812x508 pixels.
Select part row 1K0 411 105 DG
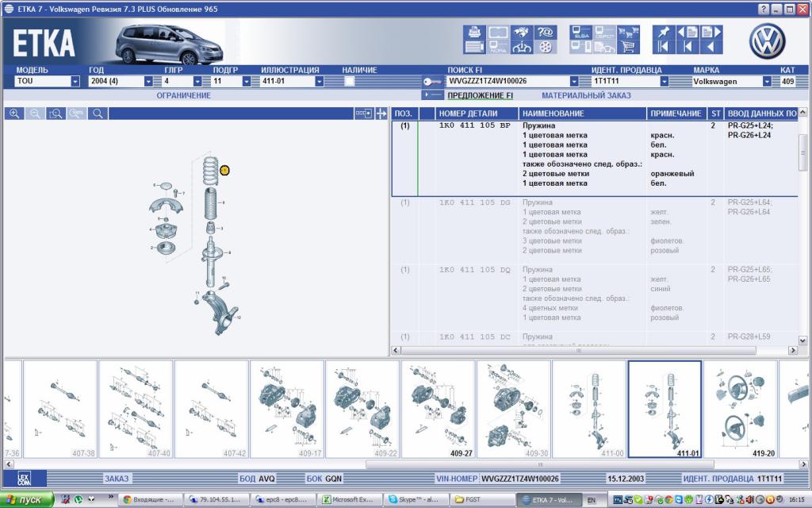595,231
